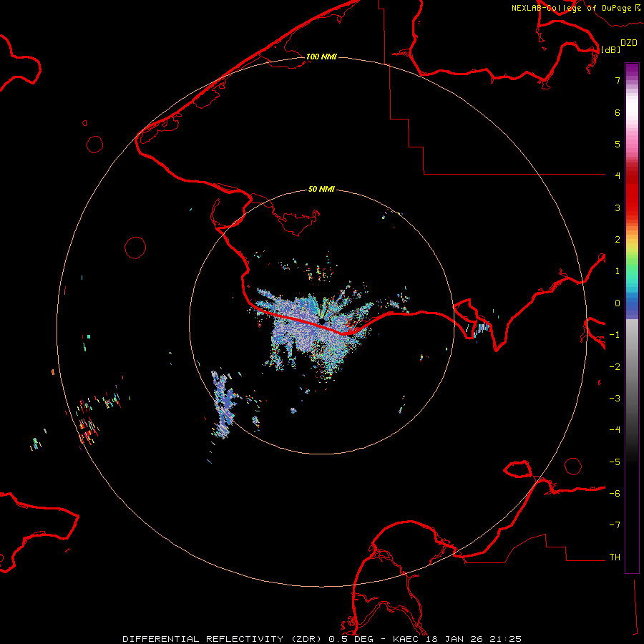This screenshot has height=644, width=644.
Task: Click the "DZD" product label above scale
Action: tap(629, 43)
